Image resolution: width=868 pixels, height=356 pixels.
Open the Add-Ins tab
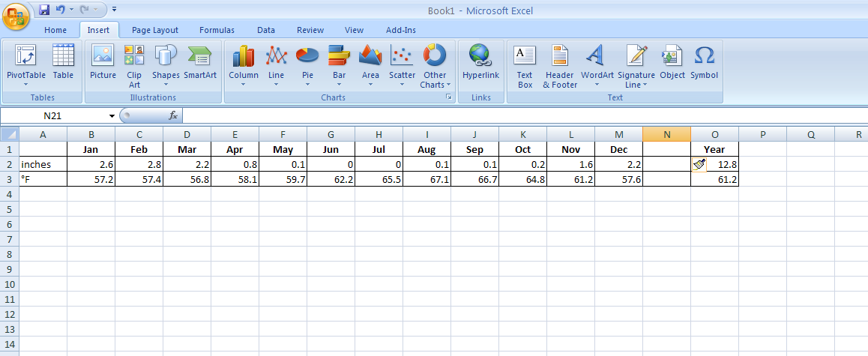tap(401, 31)
